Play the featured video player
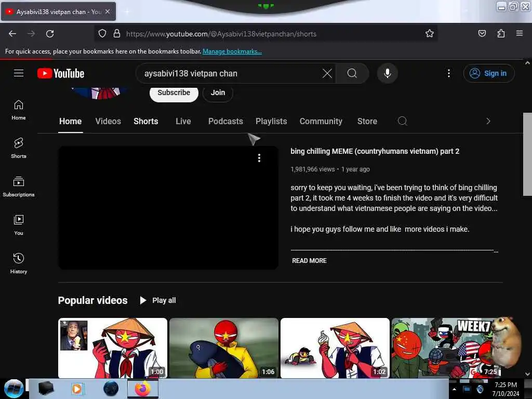 (x=168, y=208)
